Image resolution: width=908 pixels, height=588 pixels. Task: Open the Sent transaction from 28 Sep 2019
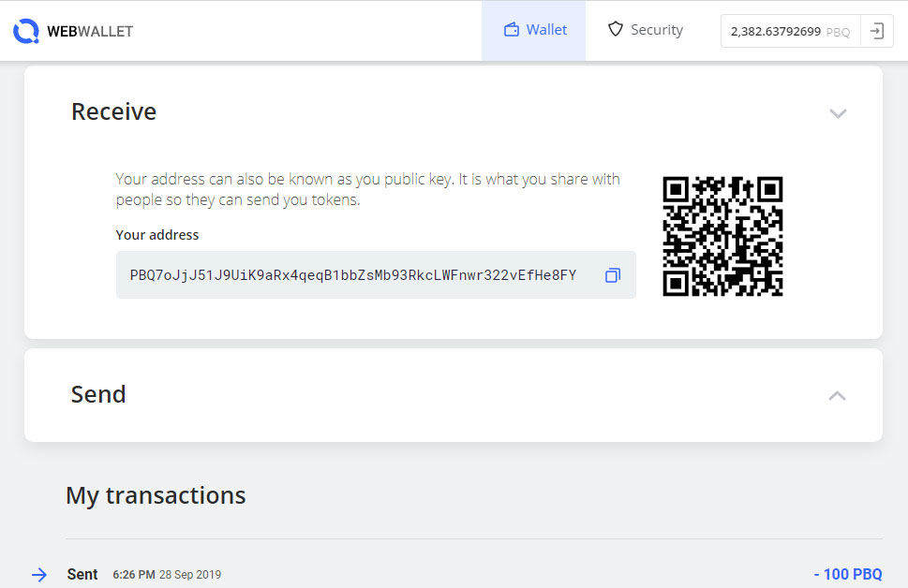tap(456, 574)
